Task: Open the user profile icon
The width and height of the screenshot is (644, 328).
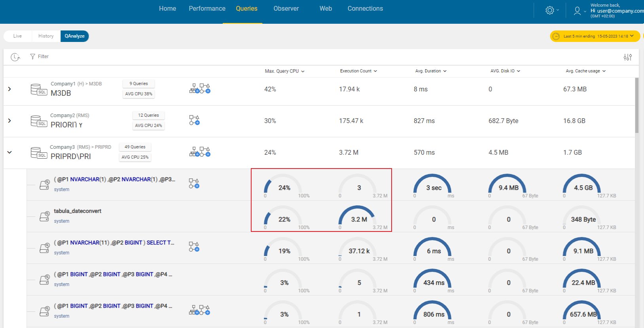Action: (x=577, y=11)
